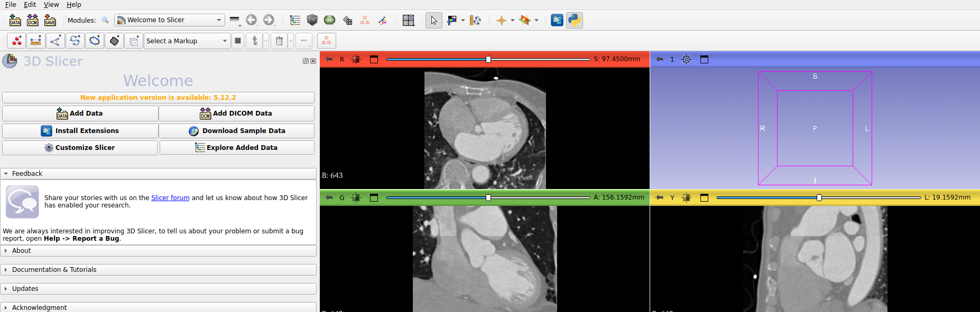Create a new plane markup
Image resolution: width=980 pixels, height=312 pixels.
114,41
